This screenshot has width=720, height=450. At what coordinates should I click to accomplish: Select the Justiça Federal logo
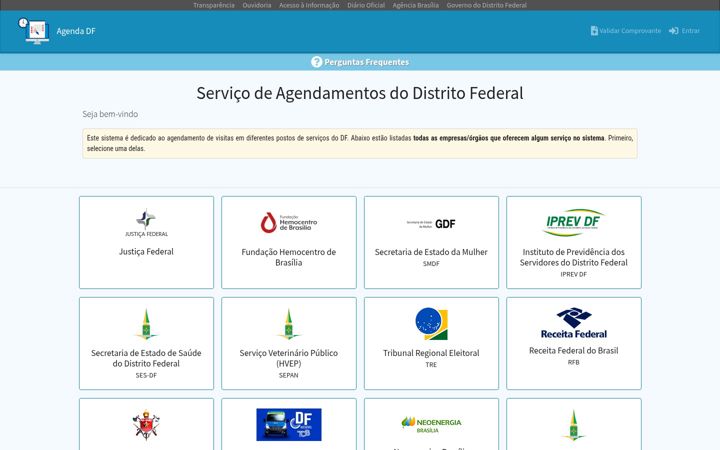(x=146, y=223)
